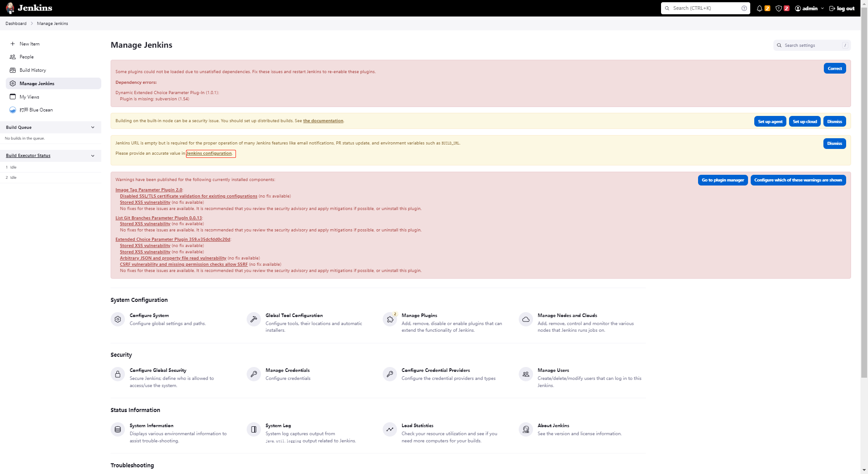Viewport: 868px width, 474px height.
Task: Click the People sidebar icon
Action: tap(12, 57)
